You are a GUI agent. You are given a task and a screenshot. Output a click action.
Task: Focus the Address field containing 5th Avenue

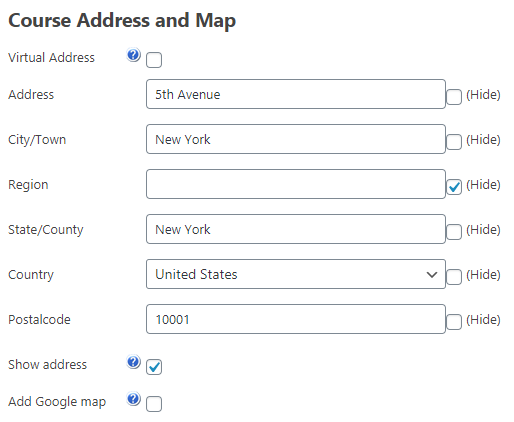pyautogui.click(x=296, y=94)
